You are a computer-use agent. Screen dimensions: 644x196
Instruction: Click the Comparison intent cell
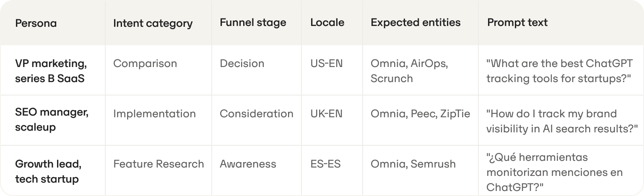click(x=145, y=64)
